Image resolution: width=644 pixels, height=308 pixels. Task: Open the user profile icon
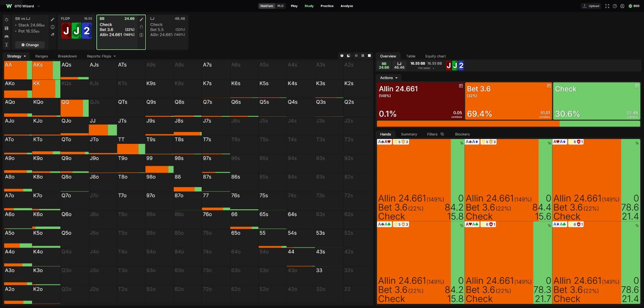(622, 6)
